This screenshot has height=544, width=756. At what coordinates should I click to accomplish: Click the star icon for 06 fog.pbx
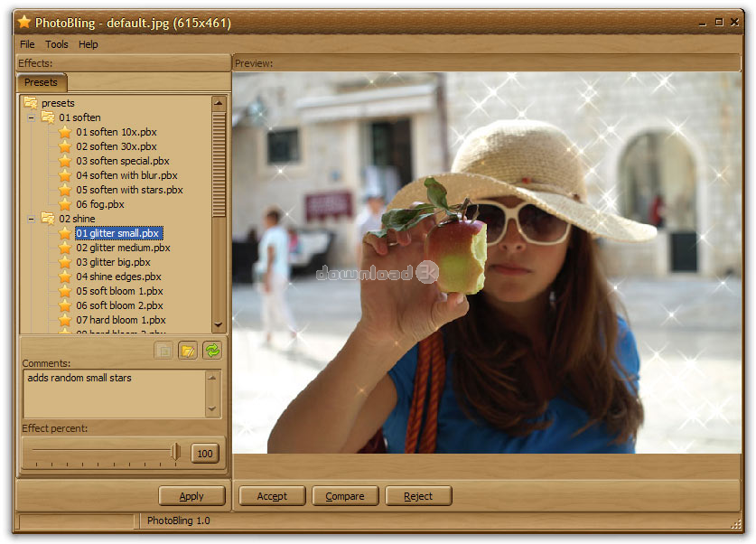tap(65, 204)
